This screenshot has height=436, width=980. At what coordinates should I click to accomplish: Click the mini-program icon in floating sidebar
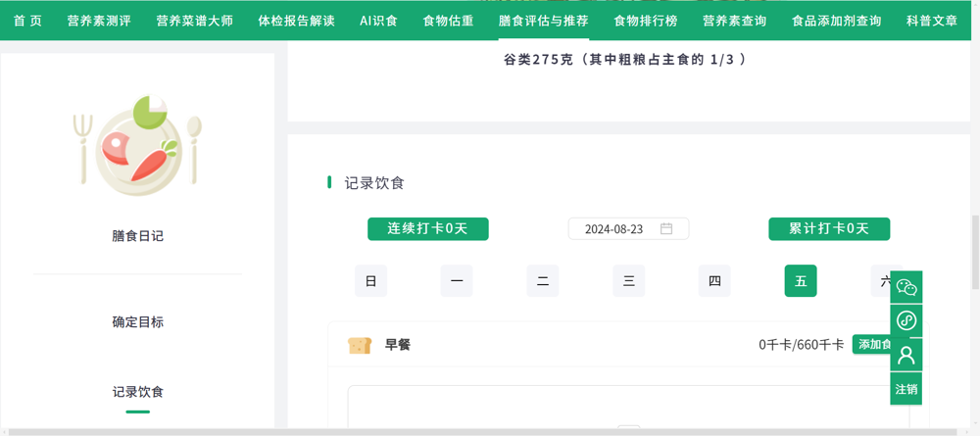click(906, 320)
